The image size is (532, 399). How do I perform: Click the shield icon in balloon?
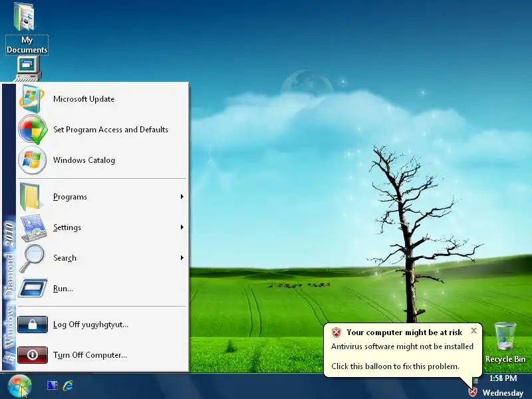coord(336,332)
